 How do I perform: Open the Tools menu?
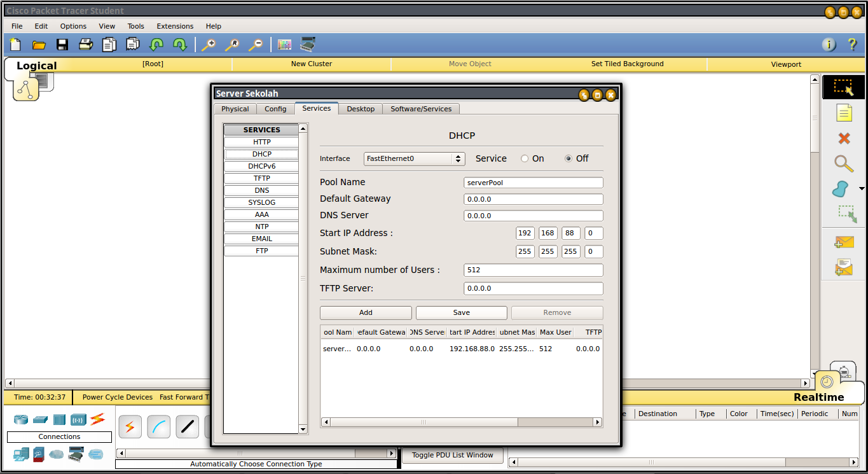(135, 26)
